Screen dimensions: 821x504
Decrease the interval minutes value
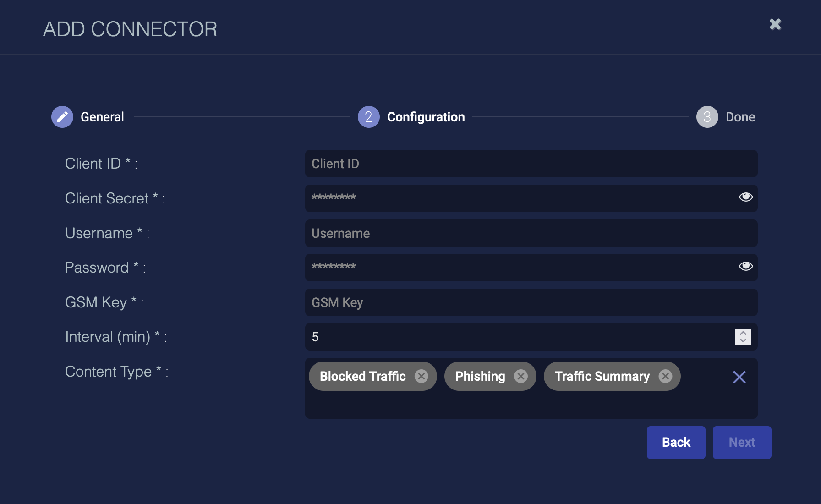point(743,341)
